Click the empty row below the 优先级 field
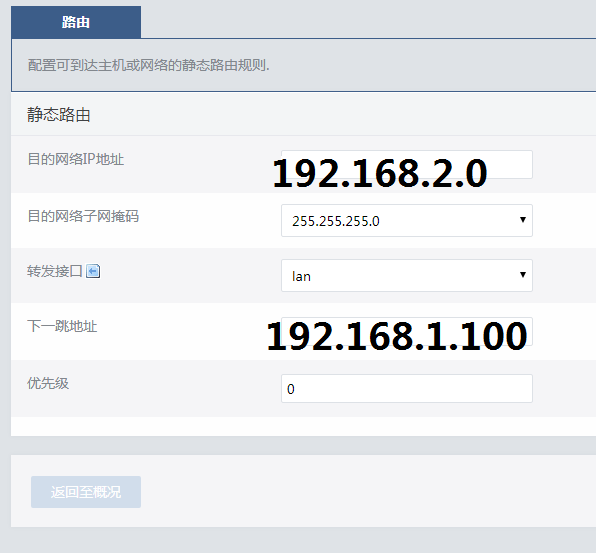596x553 pixels. click(x=303, y=426)
